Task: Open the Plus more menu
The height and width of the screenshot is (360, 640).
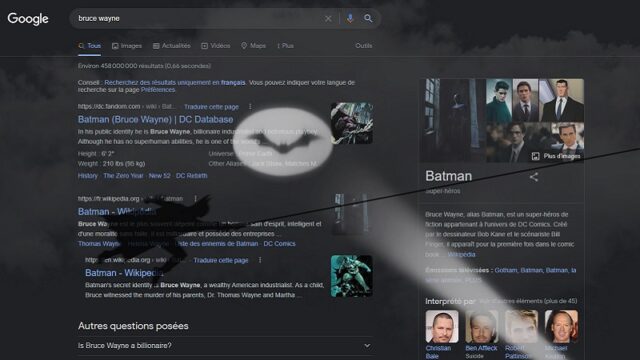Action: pos(285,46)
